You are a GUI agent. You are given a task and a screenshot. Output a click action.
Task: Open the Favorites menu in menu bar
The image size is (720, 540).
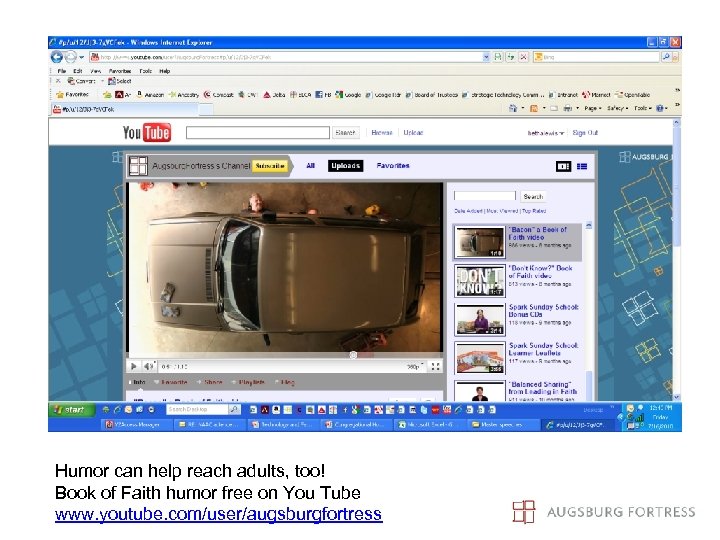pyautogui.click(x=120, y=71)
